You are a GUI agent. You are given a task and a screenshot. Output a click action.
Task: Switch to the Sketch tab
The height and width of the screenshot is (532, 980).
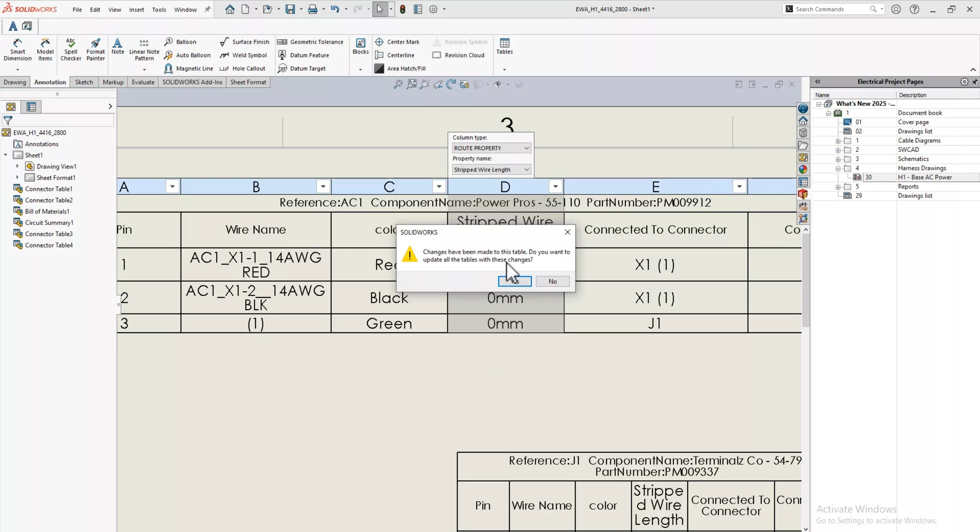[84, 82]
